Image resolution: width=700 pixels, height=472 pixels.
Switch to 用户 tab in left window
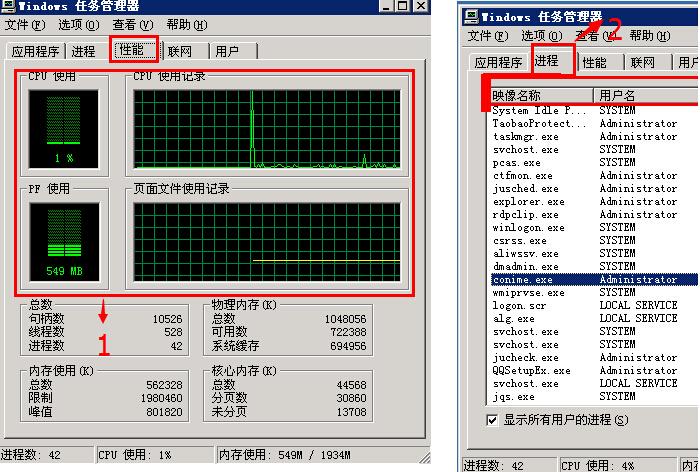tap(232, 51)
